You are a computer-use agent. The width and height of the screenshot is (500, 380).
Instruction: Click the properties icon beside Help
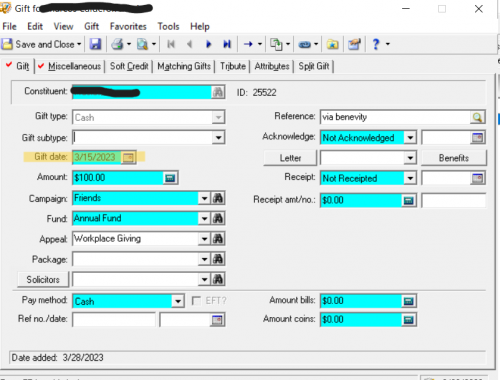click(354, 44)
